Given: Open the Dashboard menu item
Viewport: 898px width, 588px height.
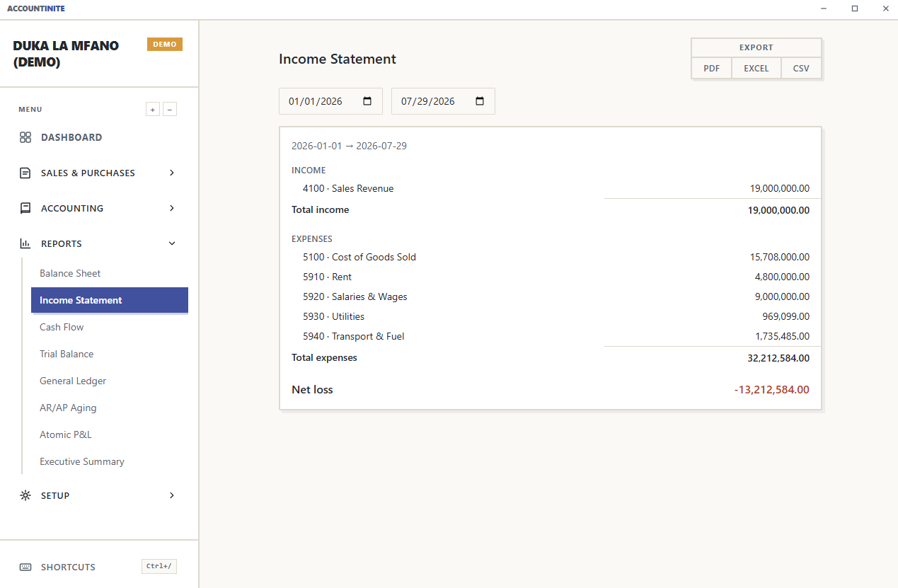Looking at the screenshot, I should (99, 137).
